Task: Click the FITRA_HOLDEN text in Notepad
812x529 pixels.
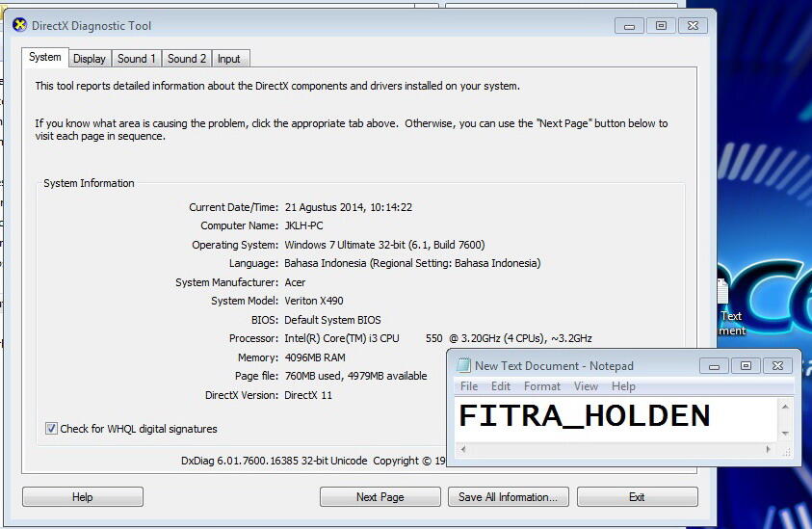Action: point(584,416)
